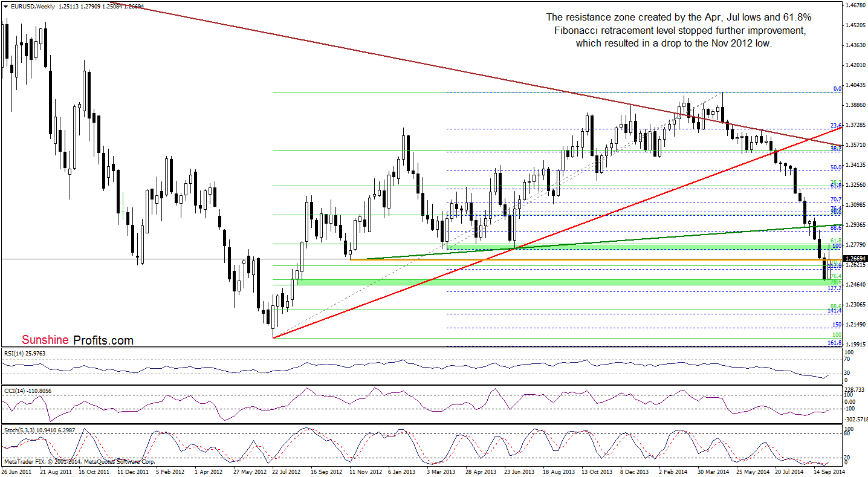This screenshot has height=477, width=868.
Task: Click the highlighted current price tag 1.26694
Action: 855,258
